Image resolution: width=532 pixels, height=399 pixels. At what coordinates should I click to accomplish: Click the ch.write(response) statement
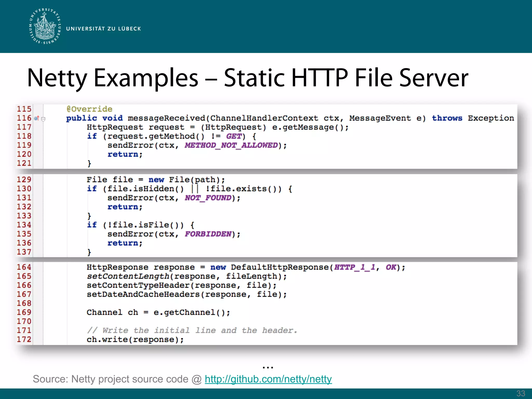[x=135, y=340]
